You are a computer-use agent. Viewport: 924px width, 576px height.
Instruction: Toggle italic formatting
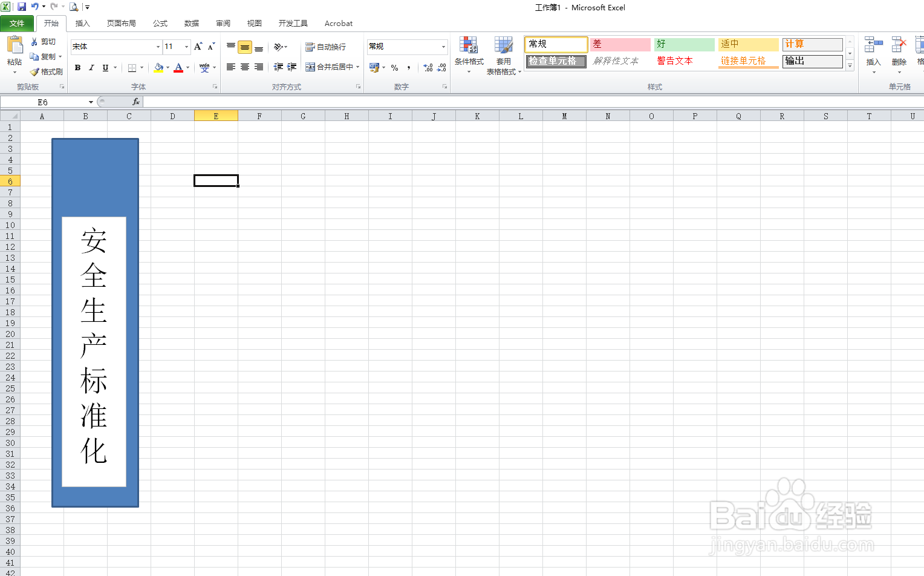[91, 68]
